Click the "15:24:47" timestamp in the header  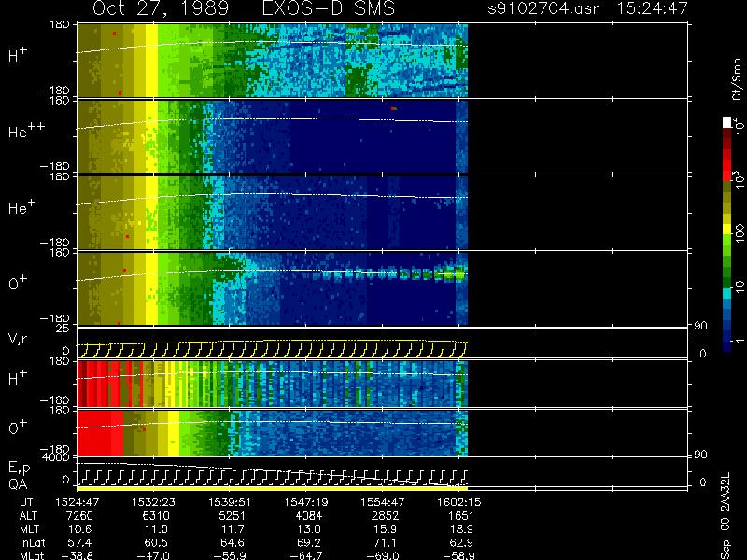(x=652, y=8)
